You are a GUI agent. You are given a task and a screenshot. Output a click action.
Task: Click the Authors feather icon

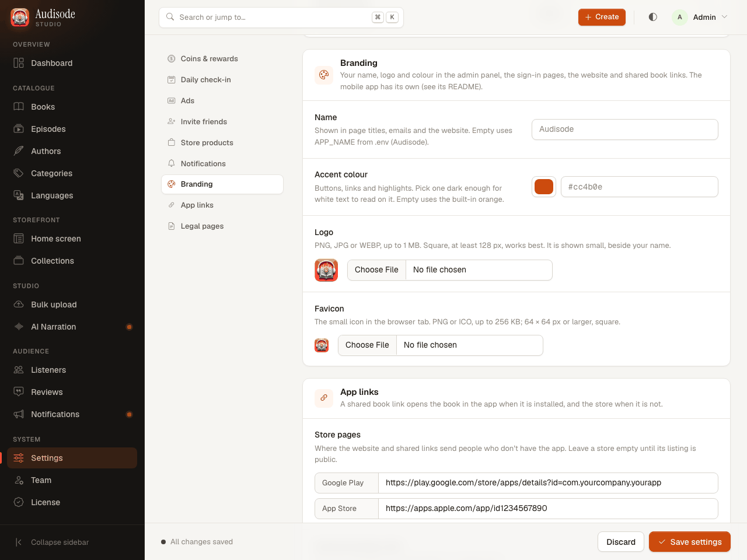point(19,151)
